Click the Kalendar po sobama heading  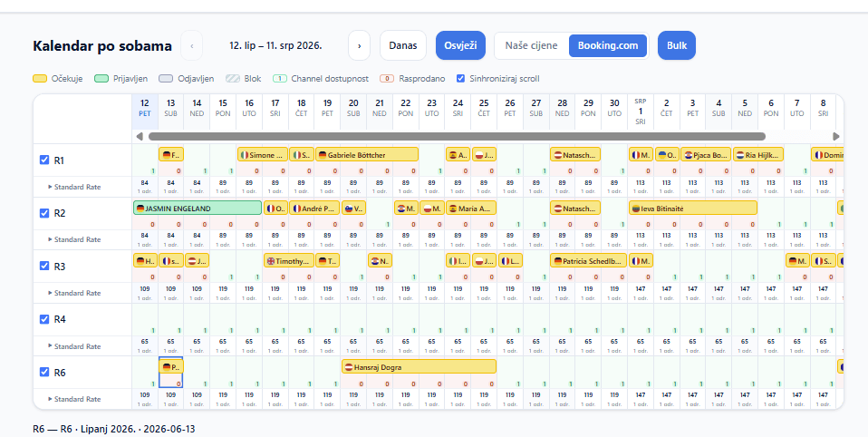coord(102,46)
